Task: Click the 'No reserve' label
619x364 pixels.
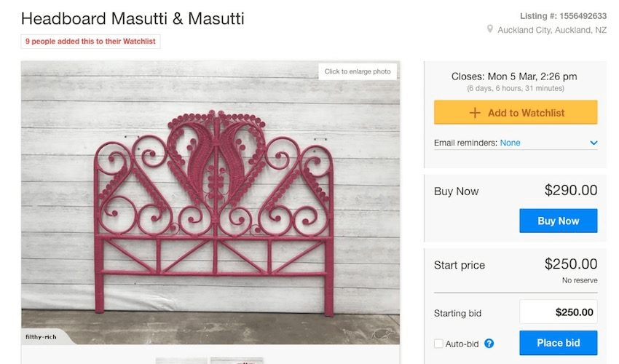Action: click(580, 280)
